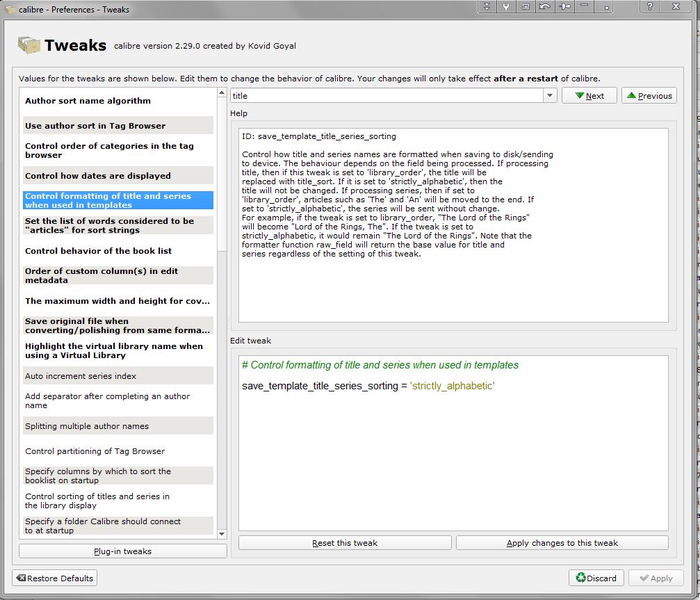The width and height of the screenshot is (700, 600).
Task: Click the double-chevron roll-down icon in the title bar
Action: click(x=487, y=6)
